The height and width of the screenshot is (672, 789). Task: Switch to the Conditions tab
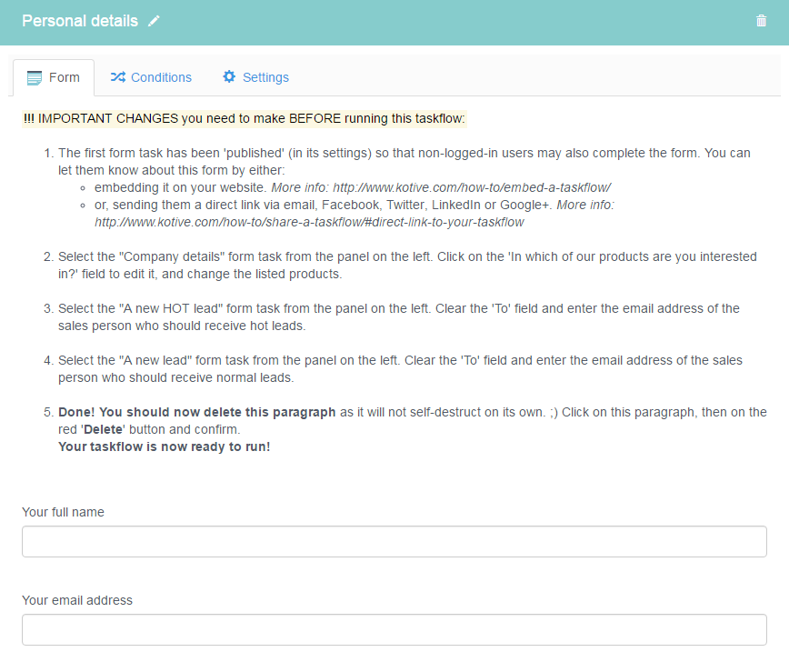click(x=151, y=77)
